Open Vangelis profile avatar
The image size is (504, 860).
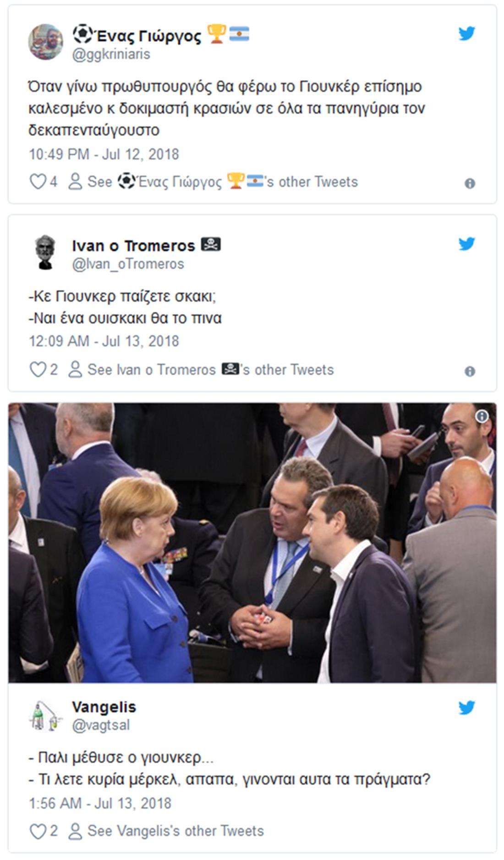(x=45, y=716)
